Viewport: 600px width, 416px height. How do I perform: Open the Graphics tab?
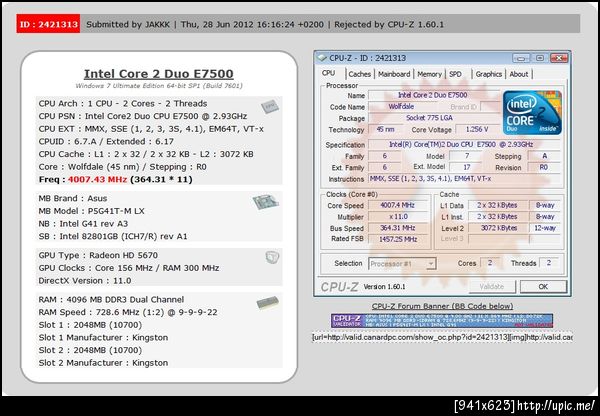tap(489, 74)
